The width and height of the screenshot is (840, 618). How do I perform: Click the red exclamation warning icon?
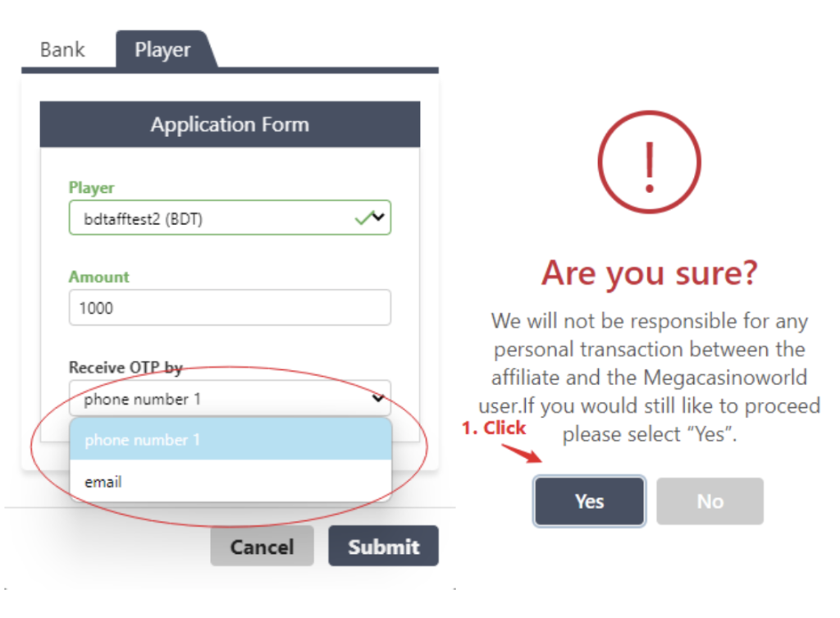[649, 162]
